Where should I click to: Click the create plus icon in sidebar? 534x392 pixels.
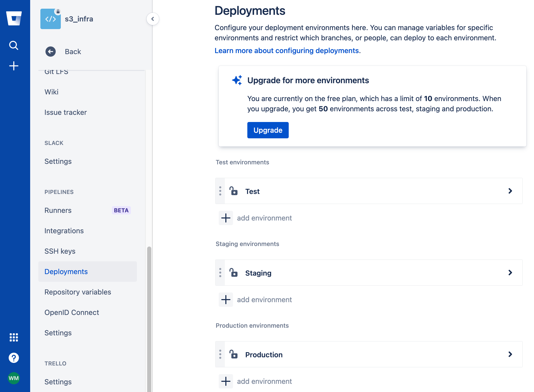tap(14, 65)
